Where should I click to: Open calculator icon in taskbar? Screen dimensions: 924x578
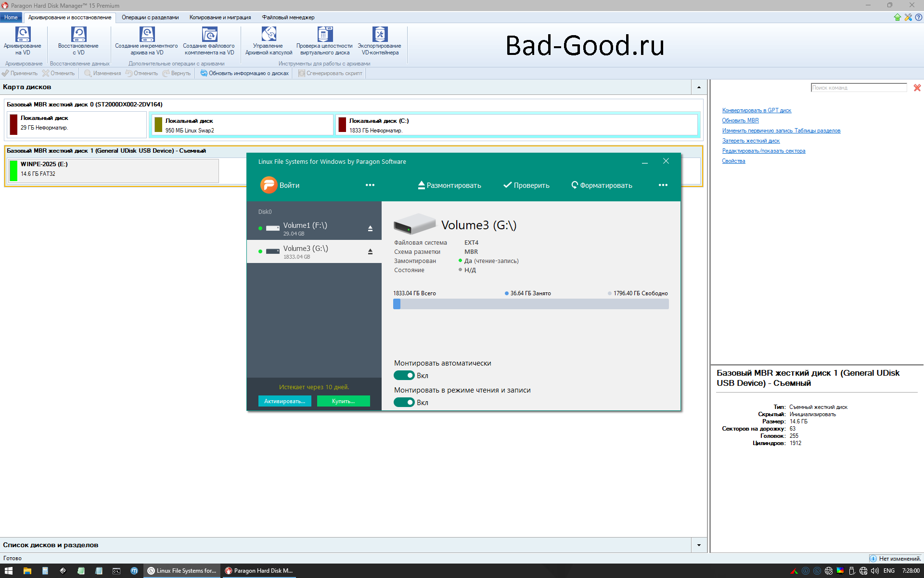coord(45,571)
